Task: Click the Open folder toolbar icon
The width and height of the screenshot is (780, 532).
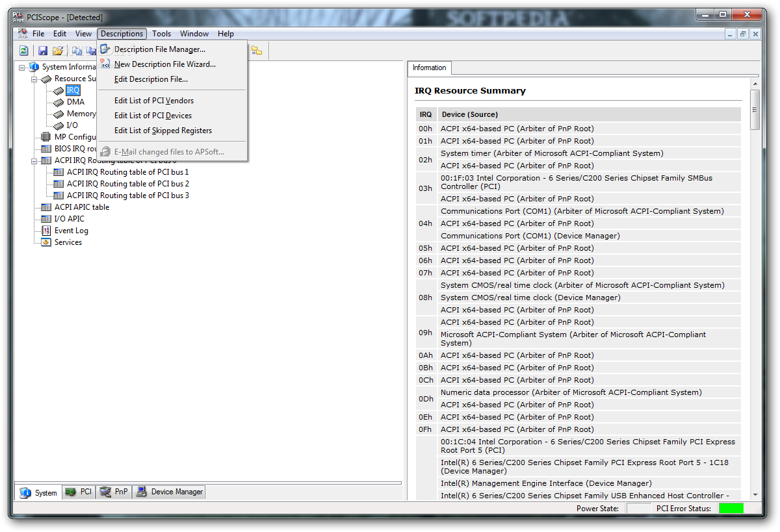Action: point(58,51)
